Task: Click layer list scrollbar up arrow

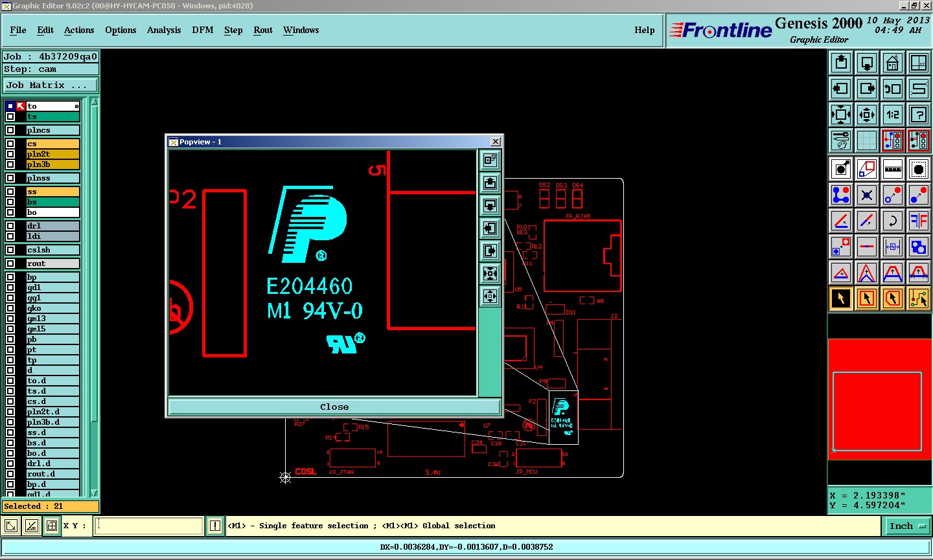Action: pos(94,102)
